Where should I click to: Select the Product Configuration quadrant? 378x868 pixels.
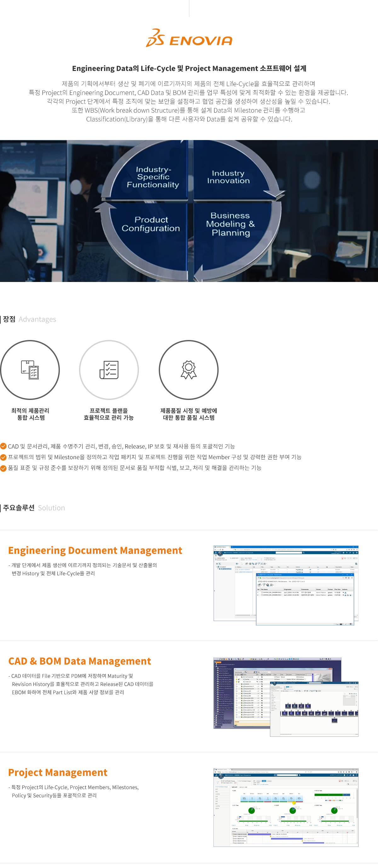coord(151,224)
